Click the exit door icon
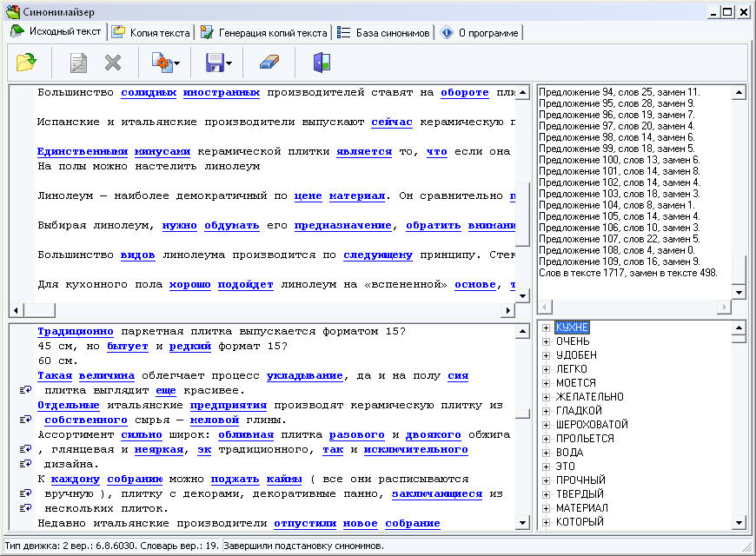 coord(322,62)
